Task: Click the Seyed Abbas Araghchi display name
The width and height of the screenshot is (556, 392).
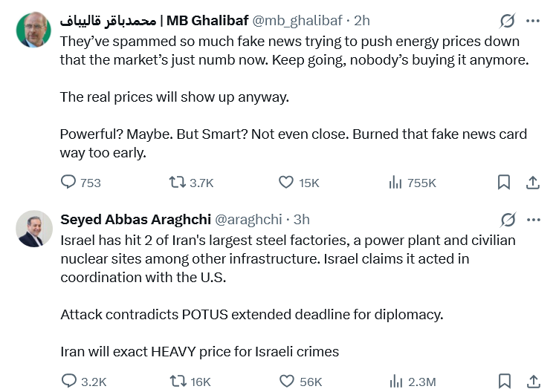Action: [135, 219]
